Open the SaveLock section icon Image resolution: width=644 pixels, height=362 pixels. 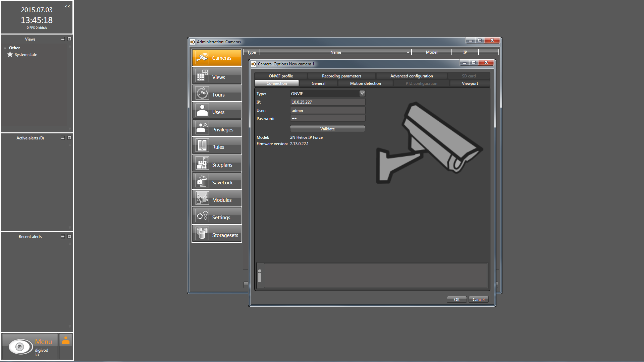(x=202, y=181)
